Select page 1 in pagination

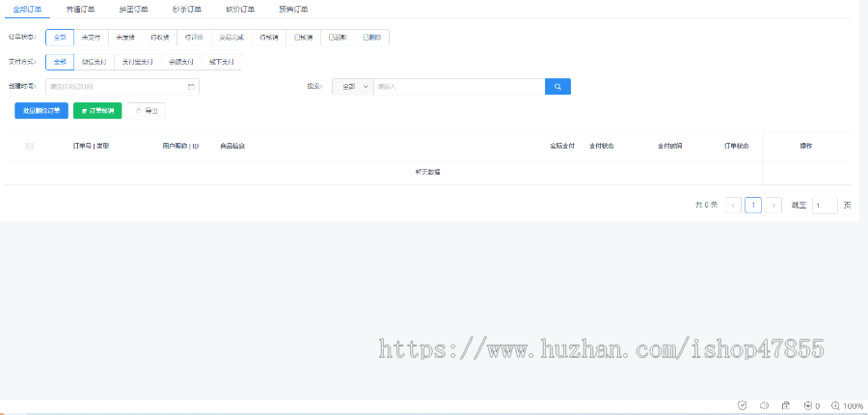point(753,206)
